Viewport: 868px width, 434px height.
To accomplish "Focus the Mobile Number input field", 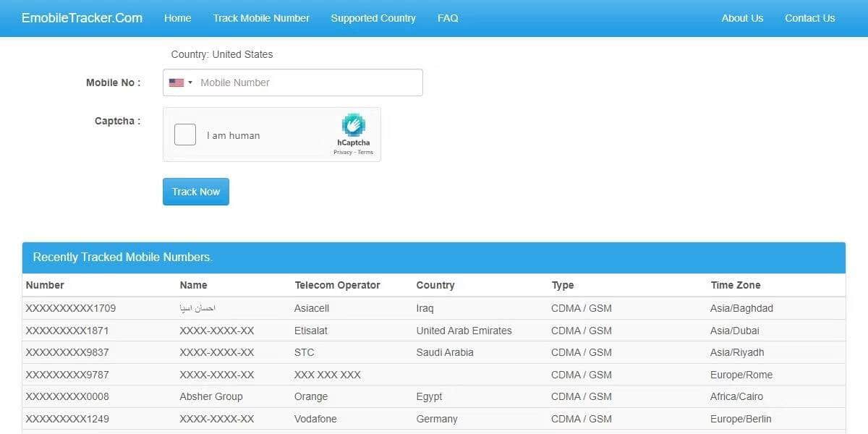I will tap(307, 82).
